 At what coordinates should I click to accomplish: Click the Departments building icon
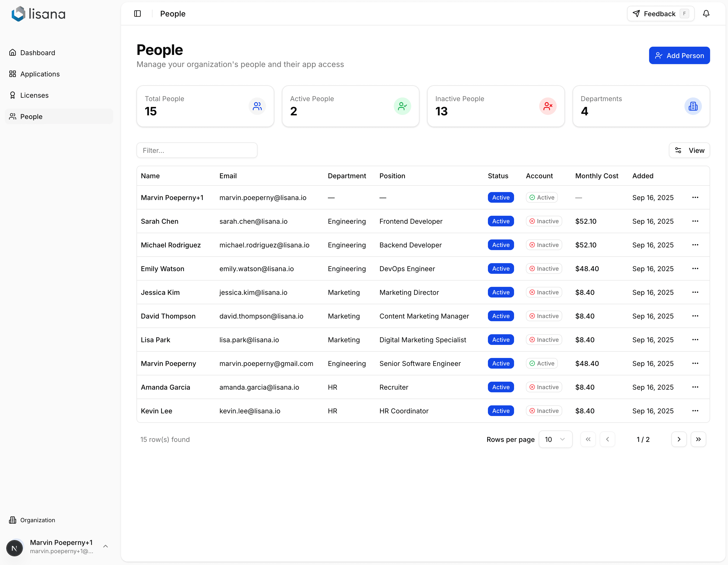pyautogui.click(x=693, y=106)
